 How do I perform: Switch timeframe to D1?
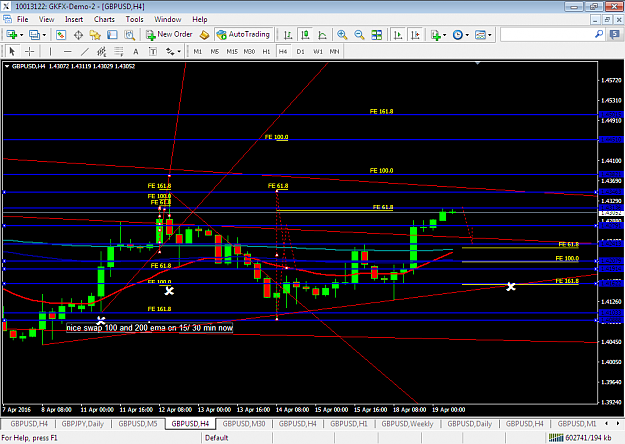(301, 51)
